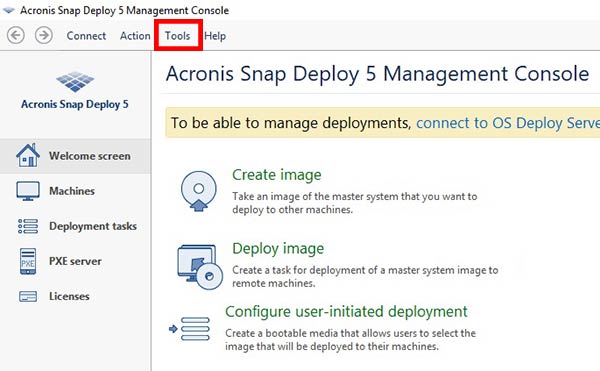Click the Create image link
The image size is (600, 371).
click(277, 175)
